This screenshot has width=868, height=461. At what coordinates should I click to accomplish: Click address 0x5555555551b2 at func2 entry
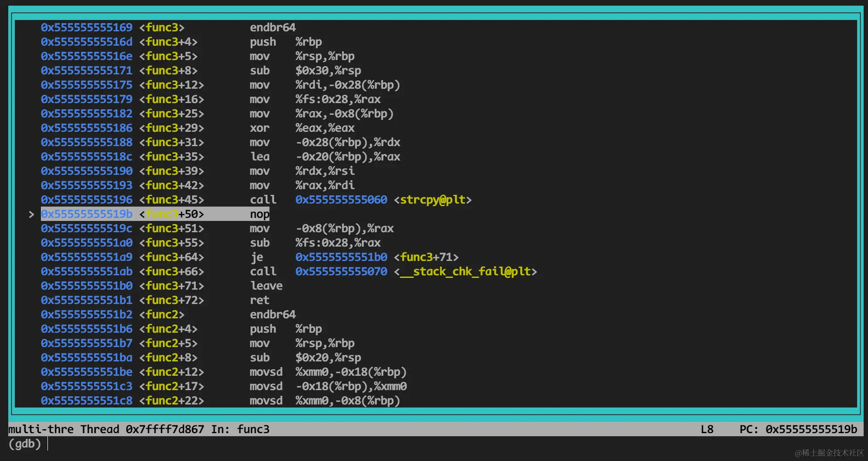pyautogui.click(x=87, y=314)
